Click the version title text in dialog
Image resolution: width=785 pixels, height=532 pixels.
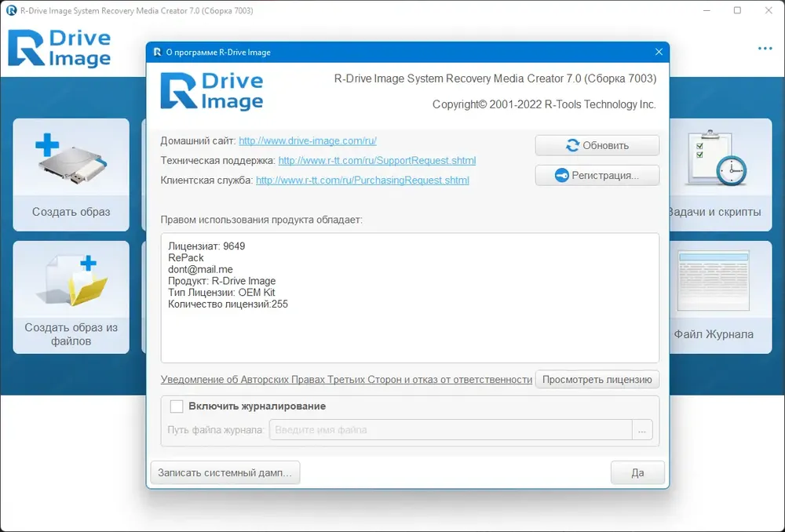[495, 78]
